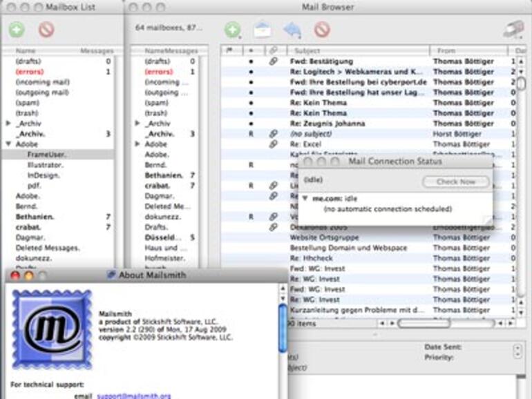Minimize the About Mailsmith window
The width and height of the screenshot is (532, 399).
pyautogui.click(x=29, y=275)
